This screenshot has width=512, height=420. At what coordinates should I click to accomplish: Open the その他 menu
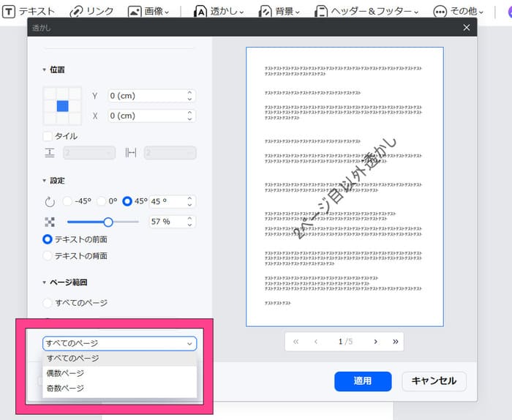click(459, 12)
